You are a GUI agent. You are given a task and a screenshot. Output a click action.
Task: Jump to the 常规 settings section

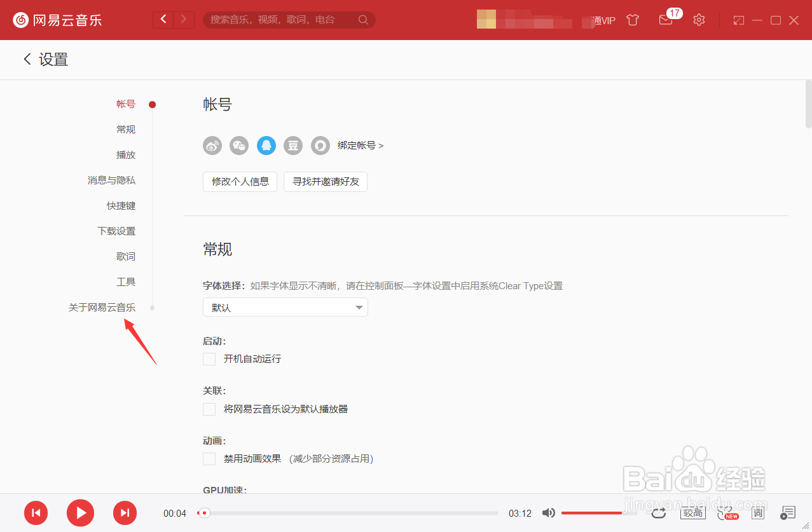(x=126, y=130)
